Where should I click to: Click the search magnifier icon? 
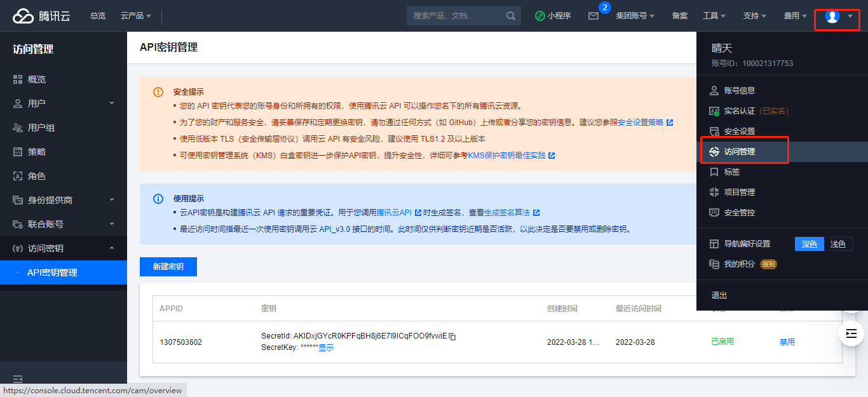pos(511,16)
